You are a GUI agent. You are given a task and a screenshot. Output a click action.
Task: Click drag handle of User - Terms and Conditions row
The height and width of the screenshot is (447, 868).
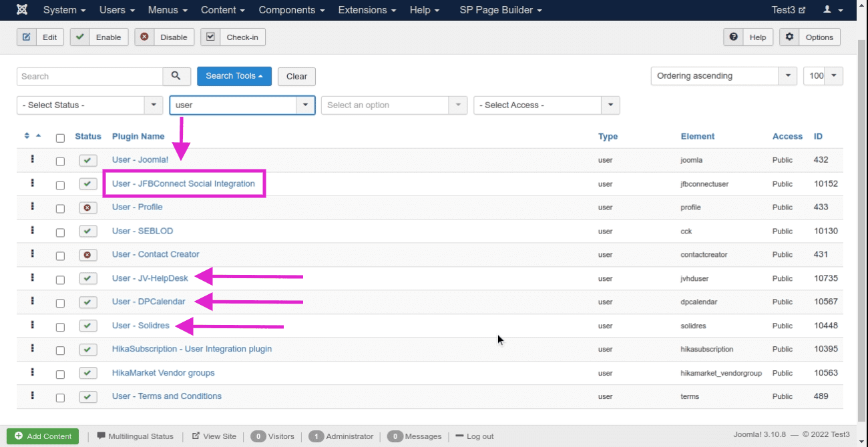tap(32, 396)
